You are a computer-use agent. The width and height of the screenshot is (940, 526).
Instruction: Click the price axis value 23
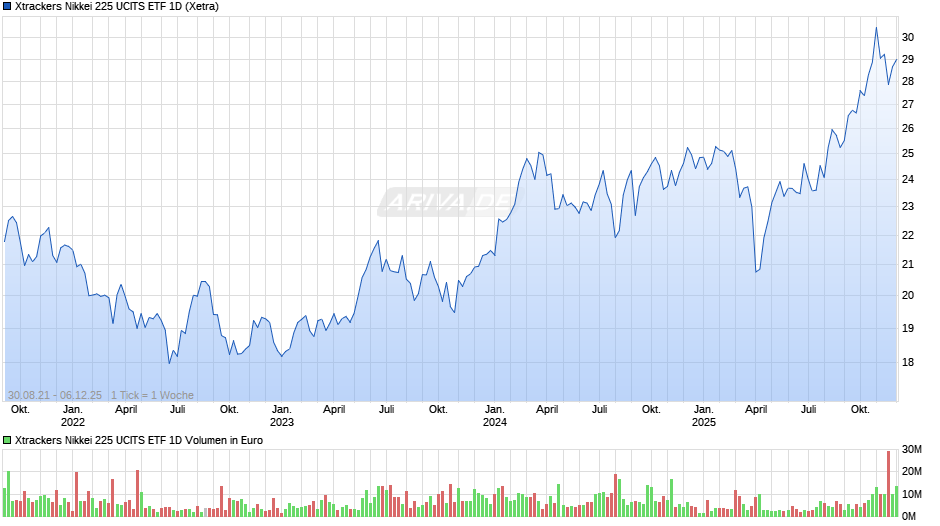pos(908,206)
